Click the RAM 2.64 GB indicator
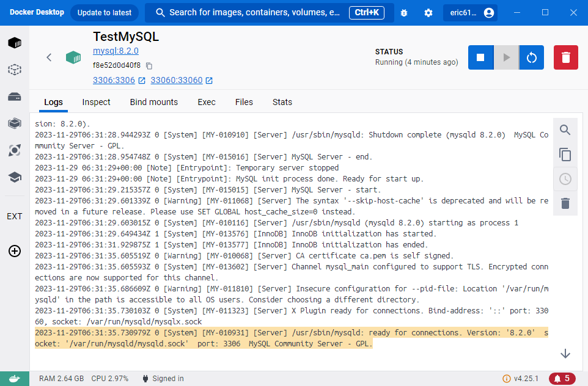The width and height of the screenshot is (588, 386). (x=62, y=379)
